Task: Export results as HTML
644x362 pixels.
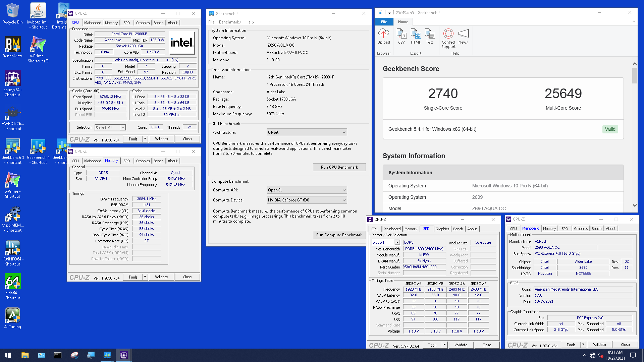Action: 416,37
